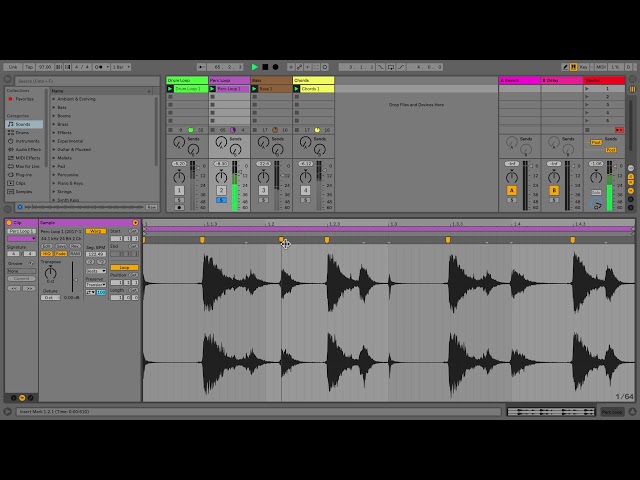Arm the Arrangement Record button
This screenshot has width=640, height=480.
pos(276,67)
